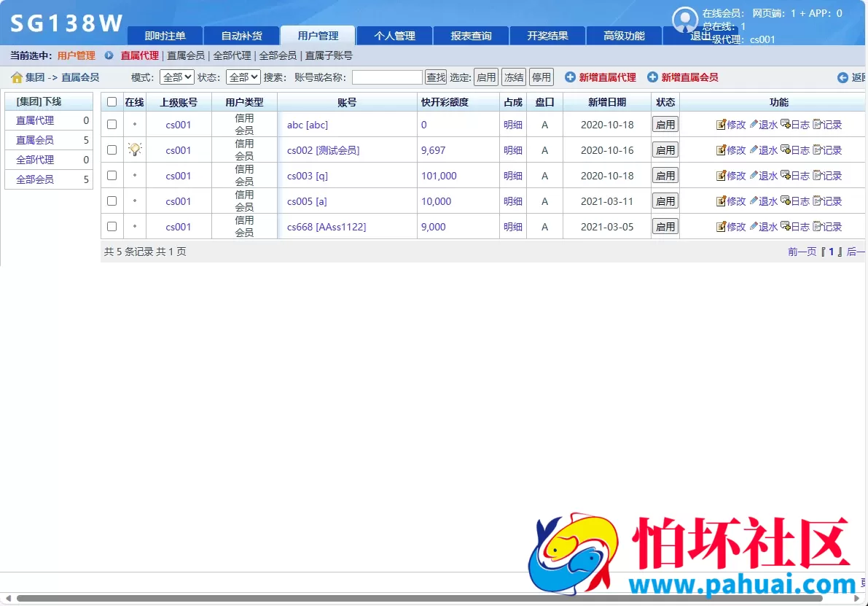Open the 记录 icon for abc row

[x=817, y=125]
